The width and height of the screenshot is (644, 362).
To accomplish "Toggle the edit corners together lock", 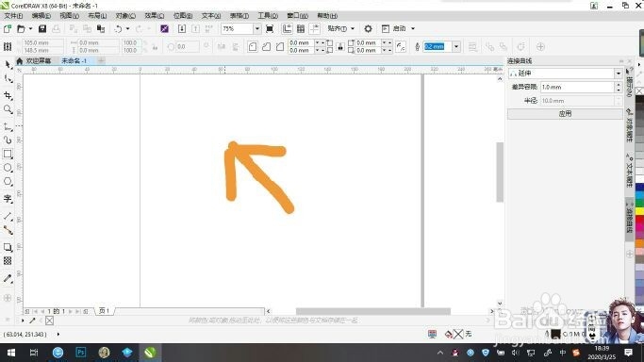I will pyautogui.click(x=340, y=46).
